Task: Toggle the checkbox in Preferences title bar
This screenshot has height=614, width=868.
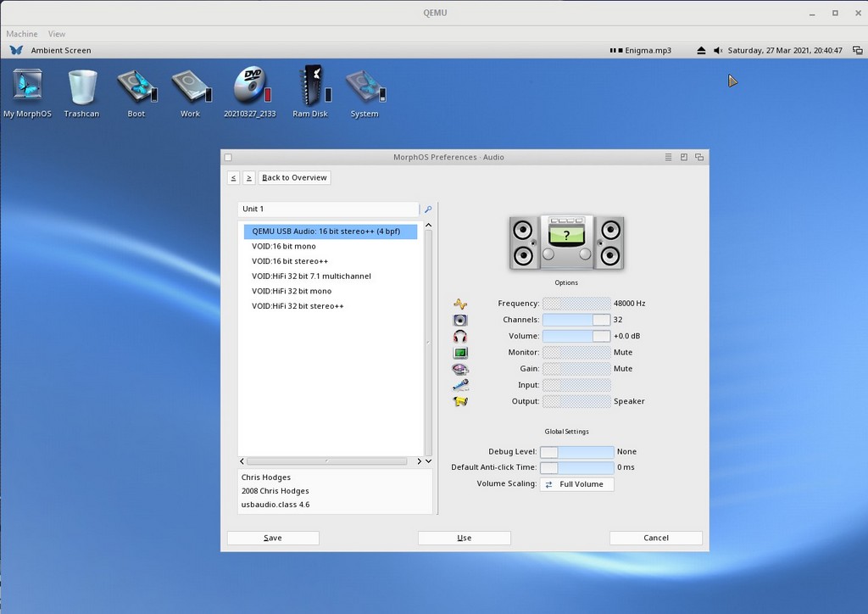Action: (x=228, y=158)
